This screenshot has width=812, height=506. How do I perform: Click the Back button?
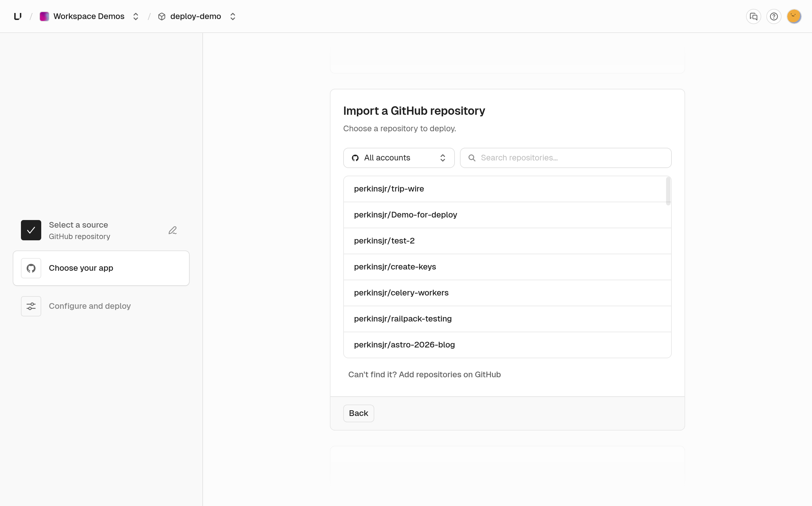click(x=358, y=413)
